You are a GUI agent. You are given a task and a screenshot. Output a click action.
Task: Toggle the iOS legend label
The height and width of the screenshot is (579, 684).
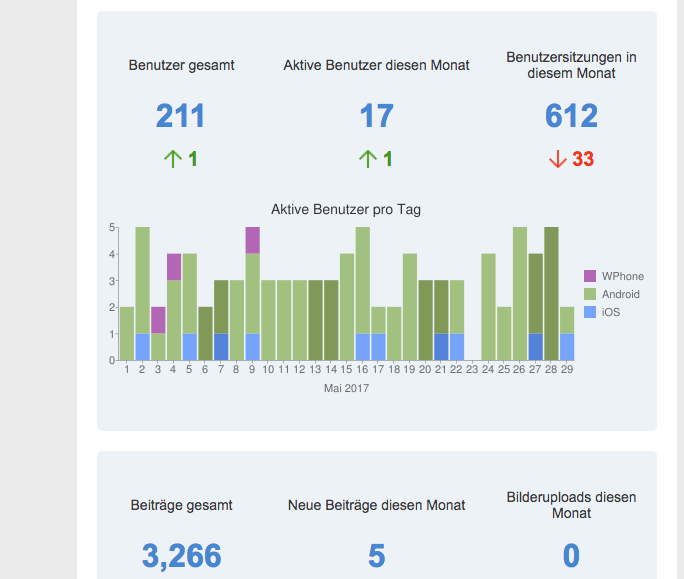pyautogui.click(x=611, y=312)
